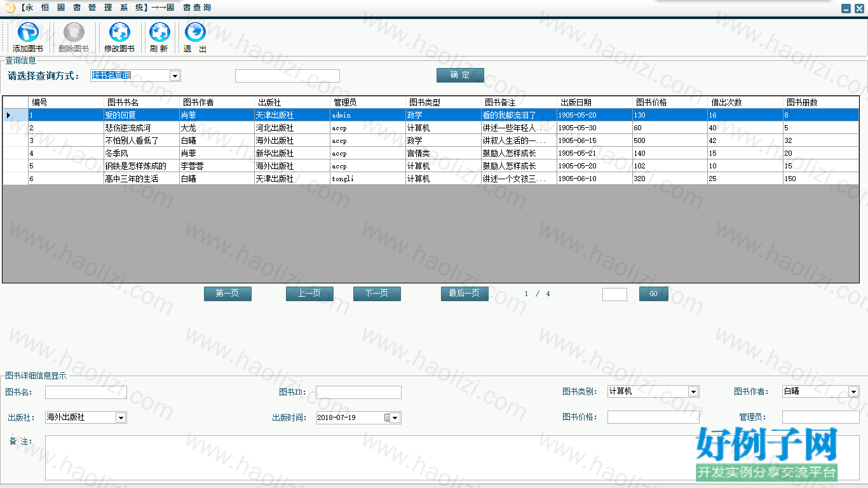Go to 第一页 first page
Image resolution: width=868 pixels, height=488 pixels.
(x=227, y=294)
